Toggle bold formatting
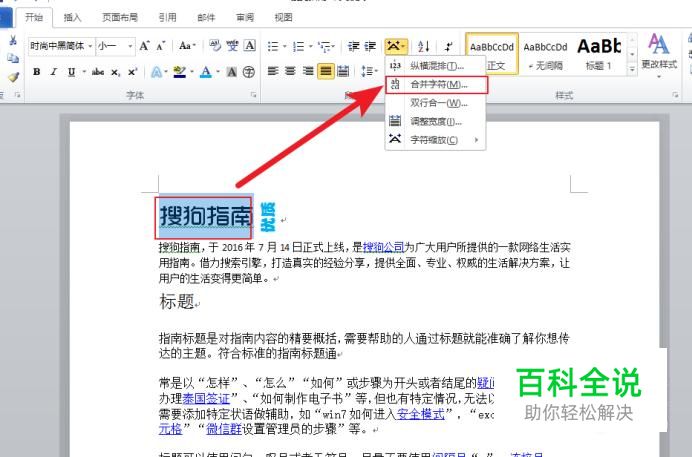Image resolution: width=692 pixels, height=457 pixels. [37, 72]
